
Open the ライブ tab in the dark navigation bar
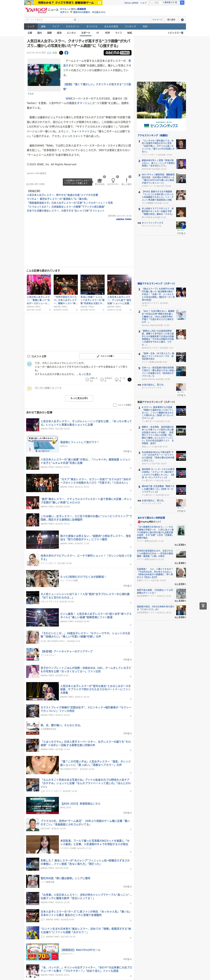point(56,27)
